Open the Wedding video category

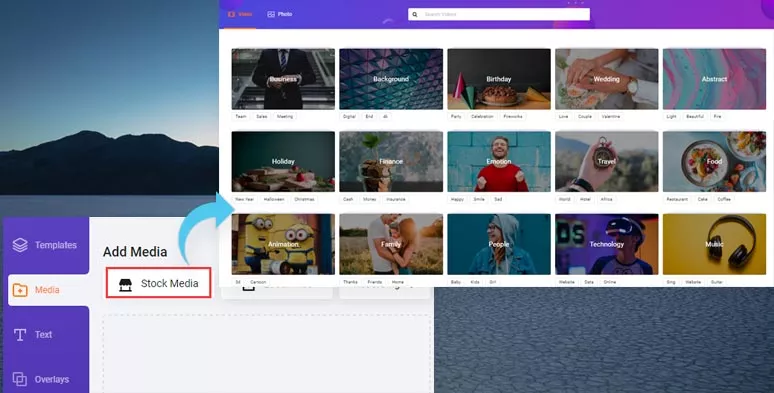pos(607,79)
